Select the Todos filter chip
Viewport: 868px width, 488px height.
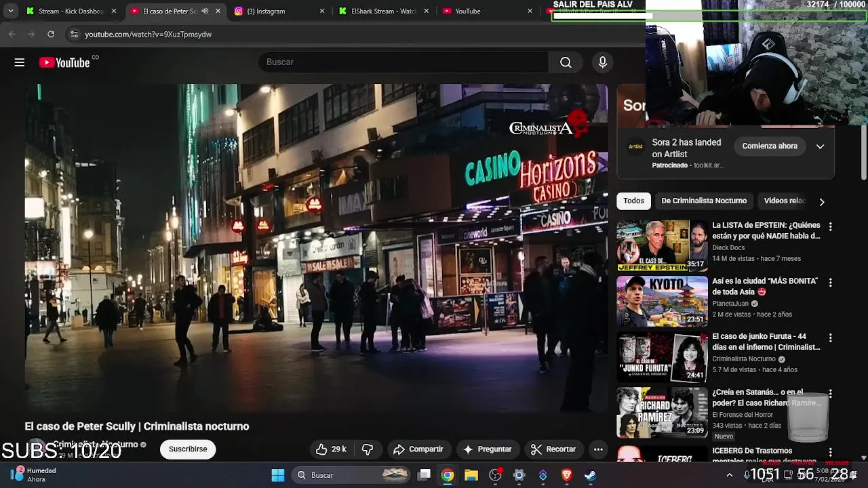(633, 201)
